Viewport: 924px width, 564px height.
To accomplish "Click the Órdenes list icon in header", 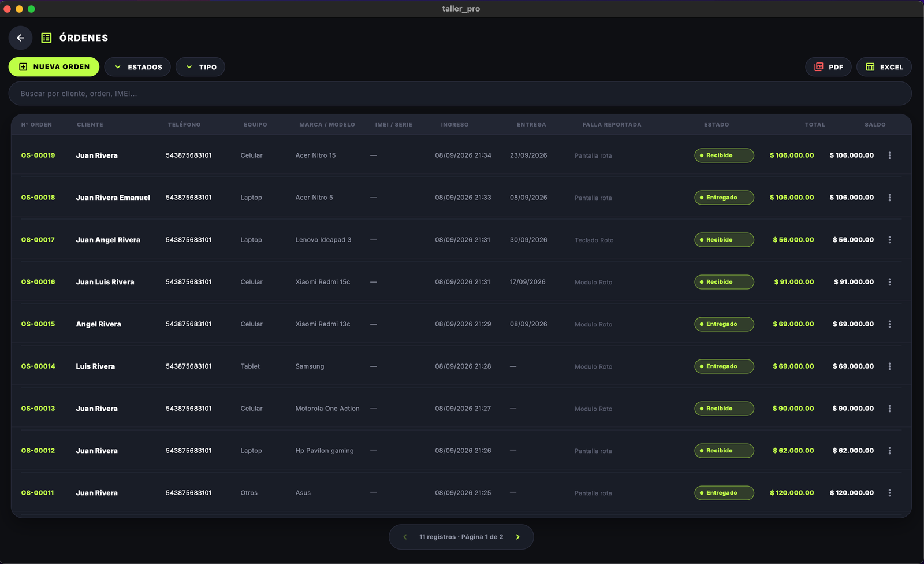I will click(x=47, y=38).
